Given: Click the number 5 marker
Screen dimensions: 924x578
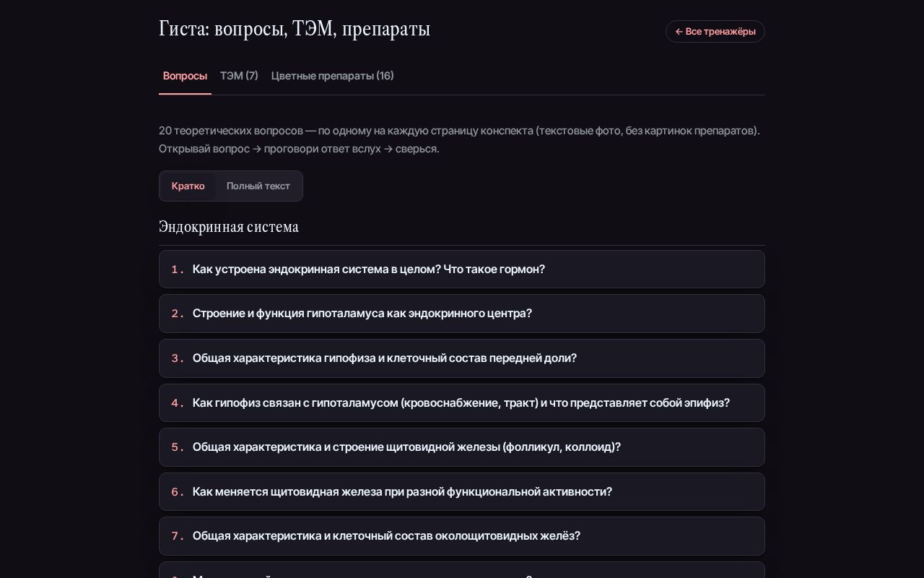Looking at the screenshot, I should click(x=178, y=447).
